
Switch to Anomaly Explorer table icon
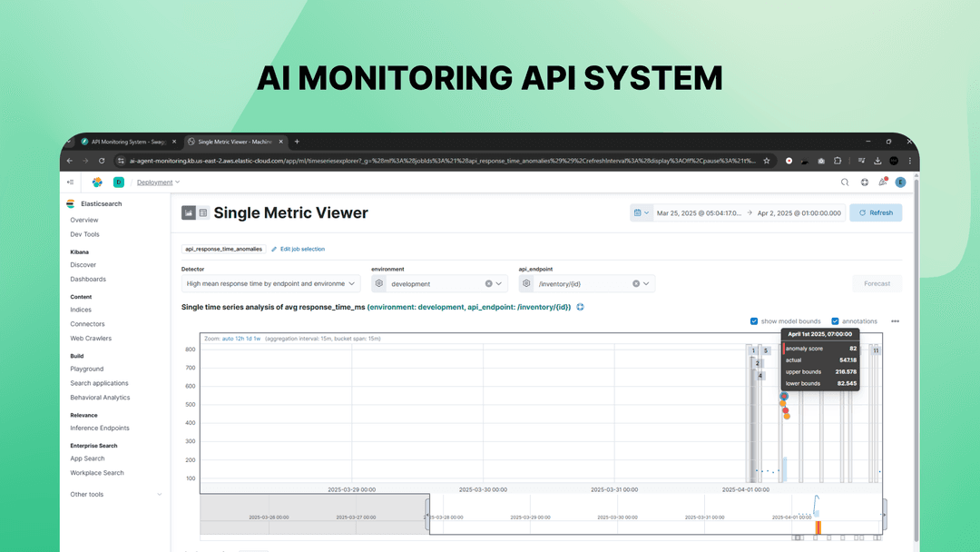point(203,212)
